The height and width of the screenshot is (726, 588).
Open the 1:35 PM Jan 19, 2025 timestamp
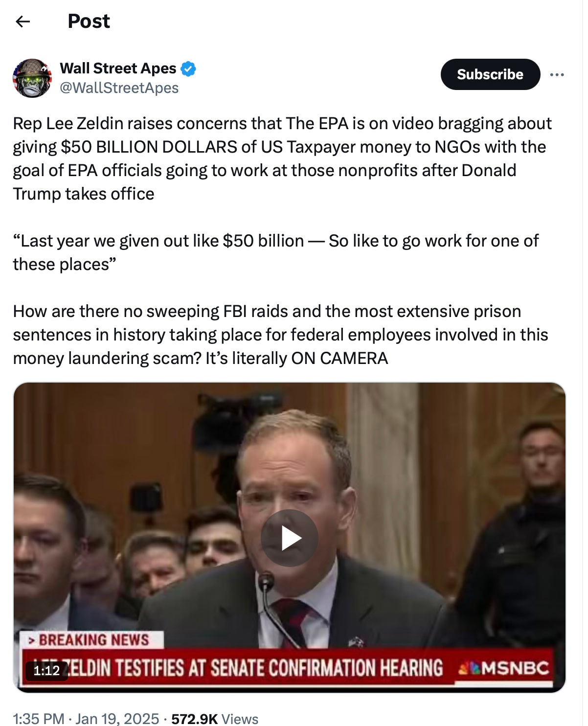86,718
